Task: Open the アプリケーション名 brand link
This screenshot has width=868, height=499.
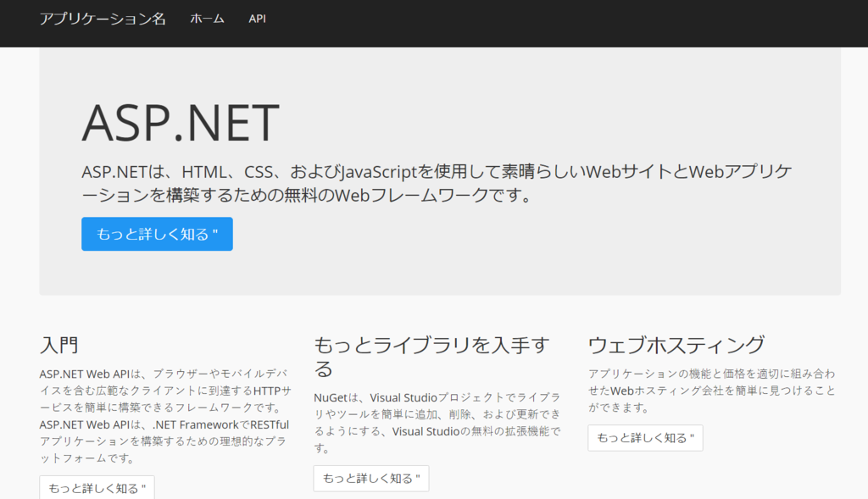Action: tap(103, 19)
